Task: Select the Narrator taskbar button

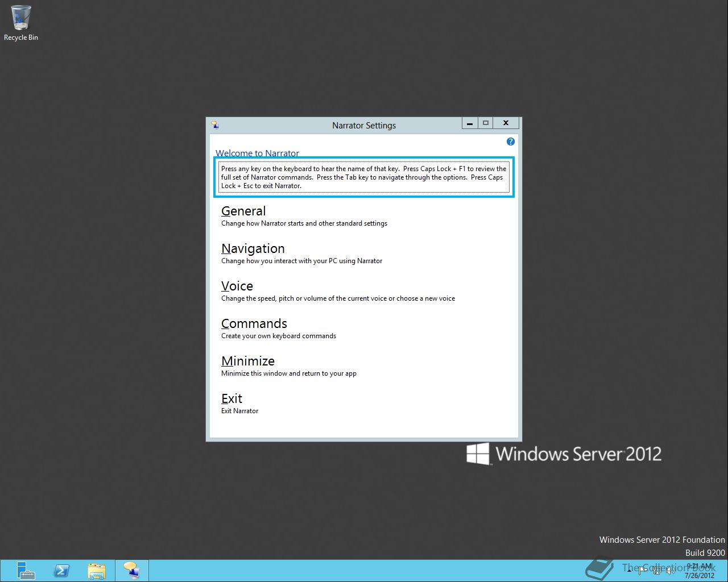Action: pos(131,571)
